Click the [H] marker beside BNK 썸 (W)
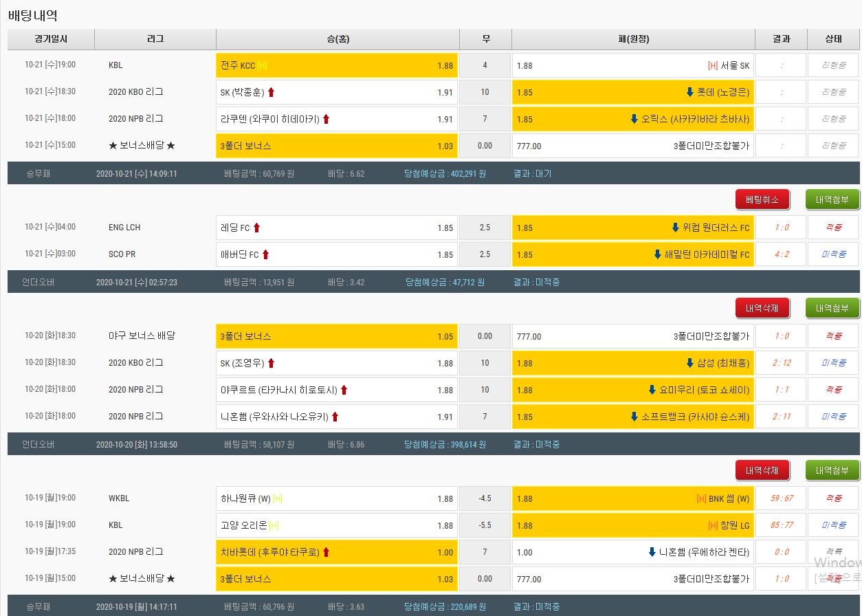 pos(702,498)
